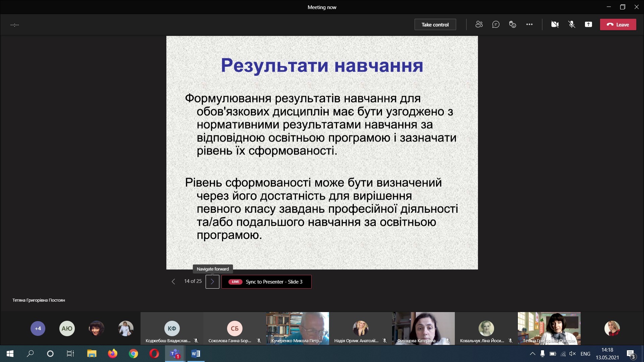Turn the camera on

click(555, 24)
